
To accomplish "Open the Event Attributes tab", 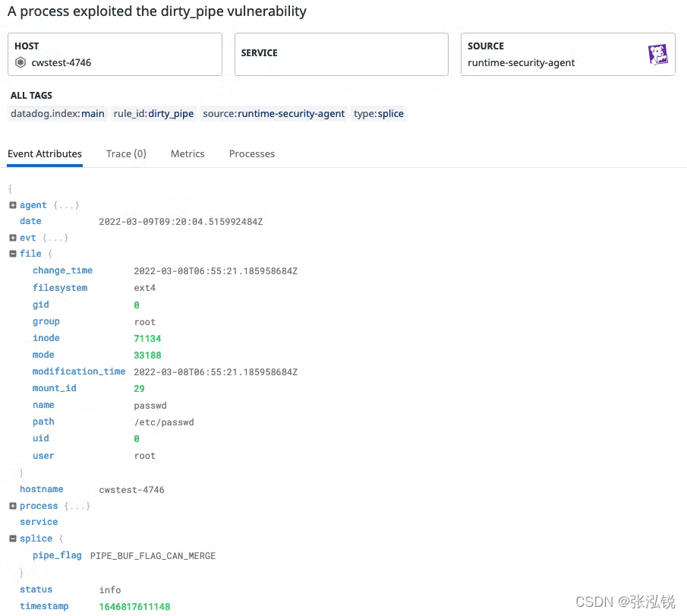I will pos(45,154).
